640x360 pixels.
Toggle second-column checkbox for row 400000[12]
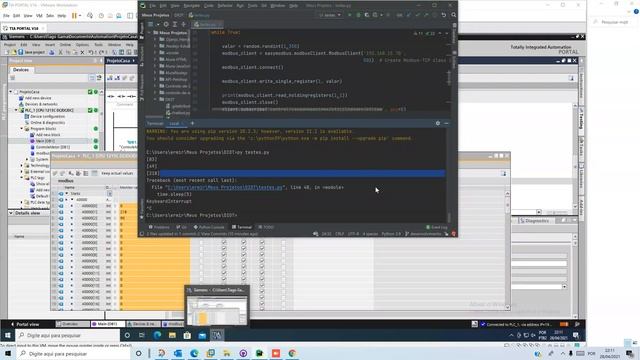click(x=224, y=279)
